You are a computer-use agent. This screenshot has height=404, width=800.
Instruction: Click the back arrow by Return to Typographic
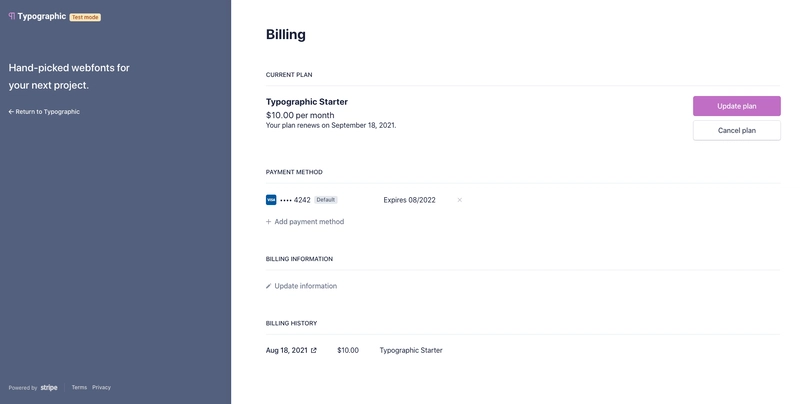[x=11, y=112]
